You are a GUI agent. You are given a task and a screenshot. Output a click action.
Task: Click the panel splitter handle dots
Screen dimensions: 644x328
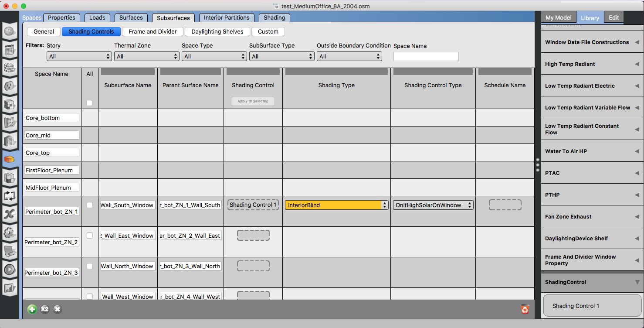tap(538, 165)
